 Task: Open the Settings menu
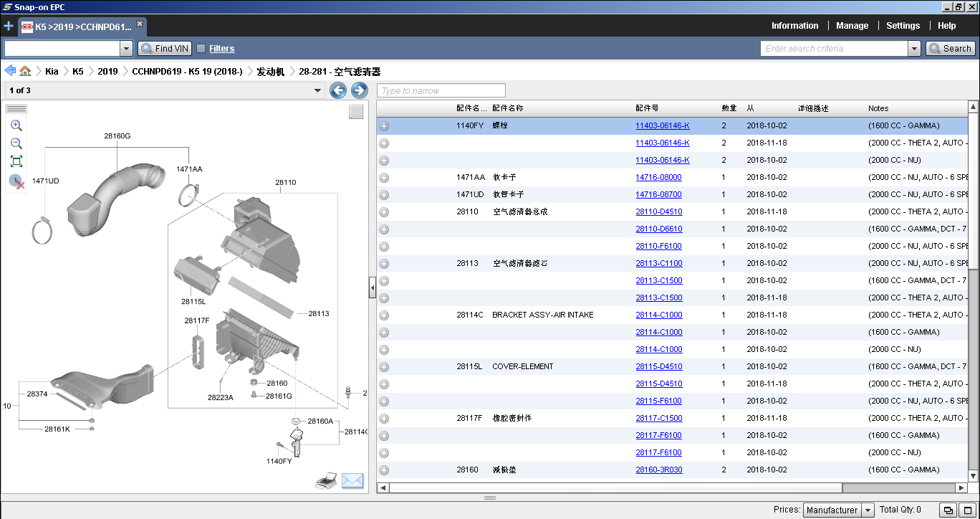pos(903,26)
